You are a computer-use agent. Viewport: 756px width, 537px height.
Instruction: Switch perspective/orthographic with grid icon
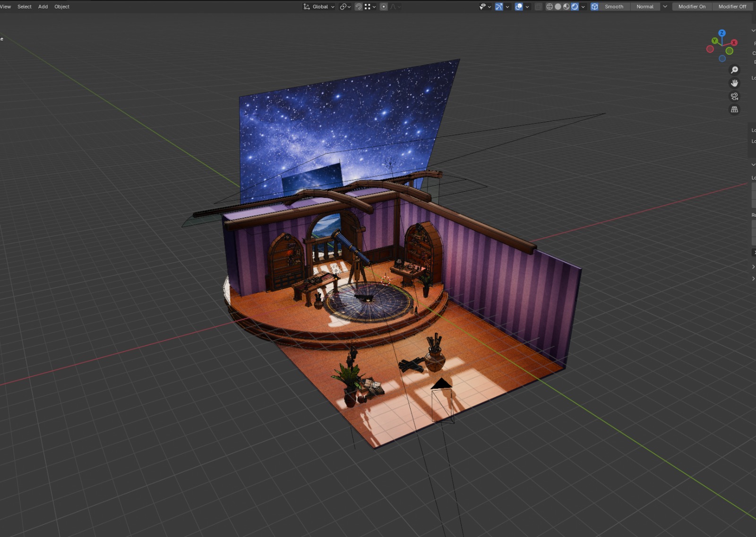(734, 110)
